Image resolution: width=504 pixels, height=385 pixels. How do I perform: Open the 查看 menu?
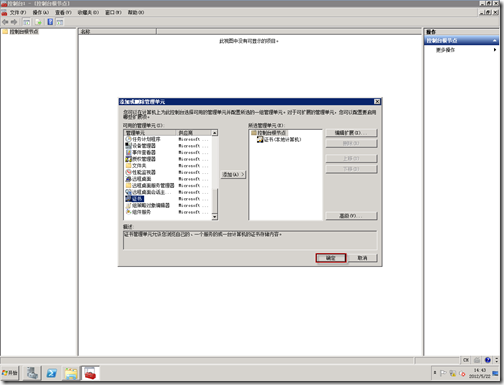[x=63, y=12]
